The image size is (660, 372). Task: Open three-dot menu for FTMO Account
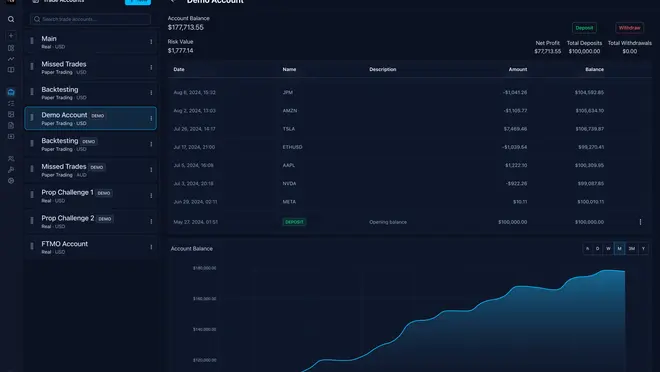click(x=151, y=247)
